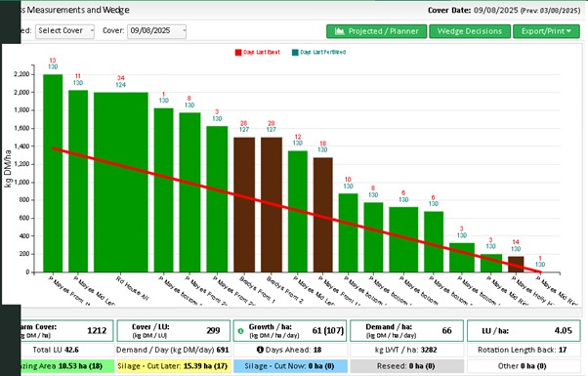This screenshot has width=588, height=376.
Task: Toggle the red Days Last Grazed legend swatch
Action: 238,53
